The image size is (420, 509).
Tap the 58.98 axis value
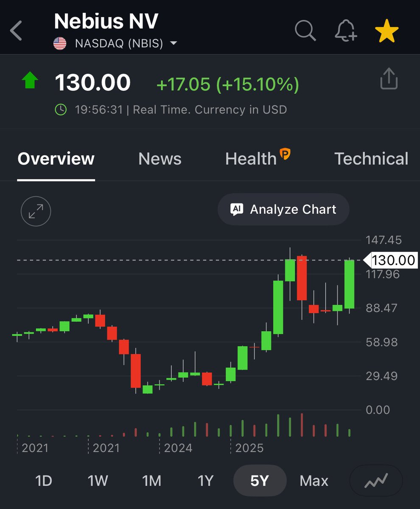[382, 342]
